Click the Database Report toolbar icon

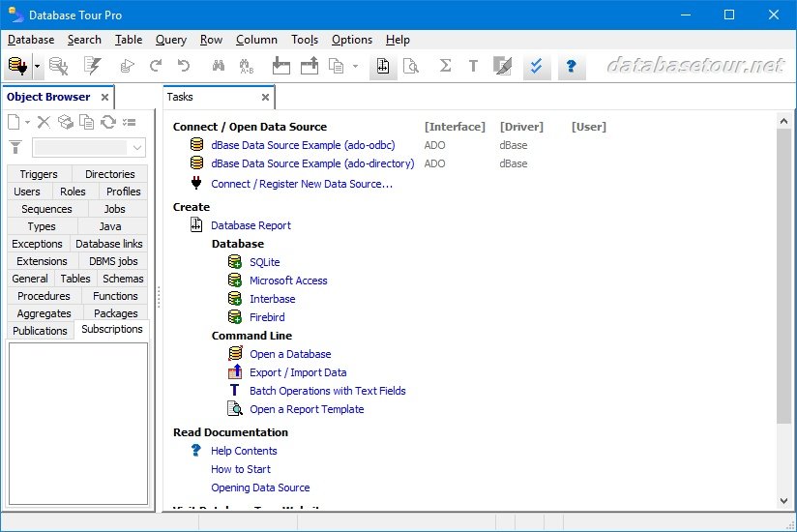pyautogui.click(x=383, y=66)
